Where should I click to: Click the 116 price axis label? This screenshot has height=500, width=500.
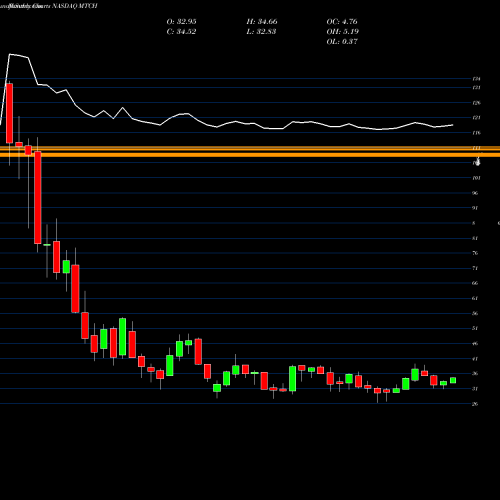(476, 133)
